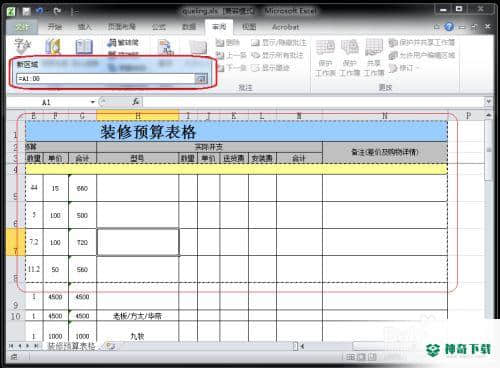Open the Research book icon

pos(53,46)
